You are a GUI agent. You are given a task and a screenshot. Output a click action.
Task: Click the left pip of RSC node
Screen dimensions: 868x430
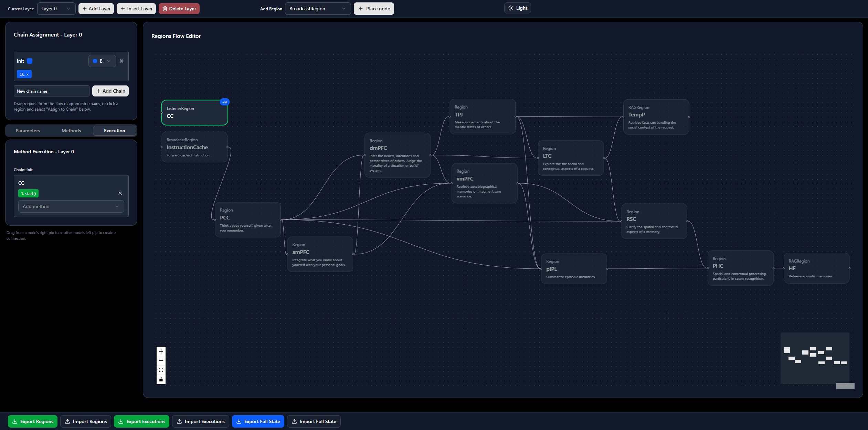point(622,221)
